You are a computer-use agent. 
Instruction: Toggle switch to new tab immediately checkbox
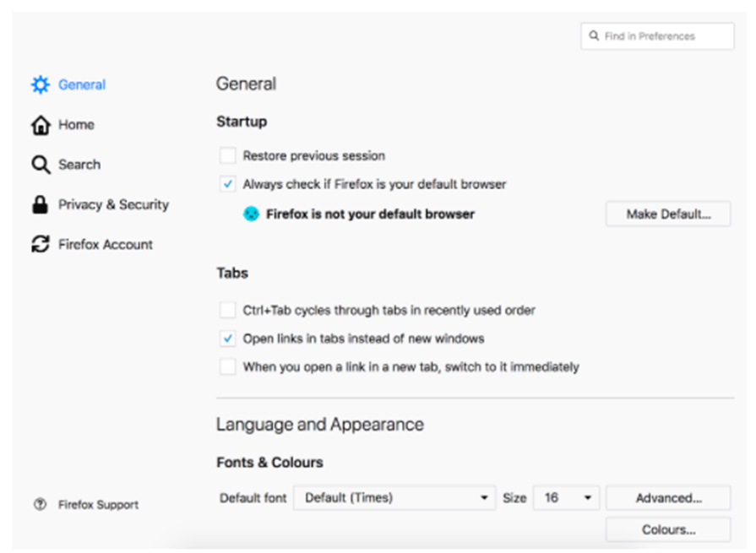227,367
